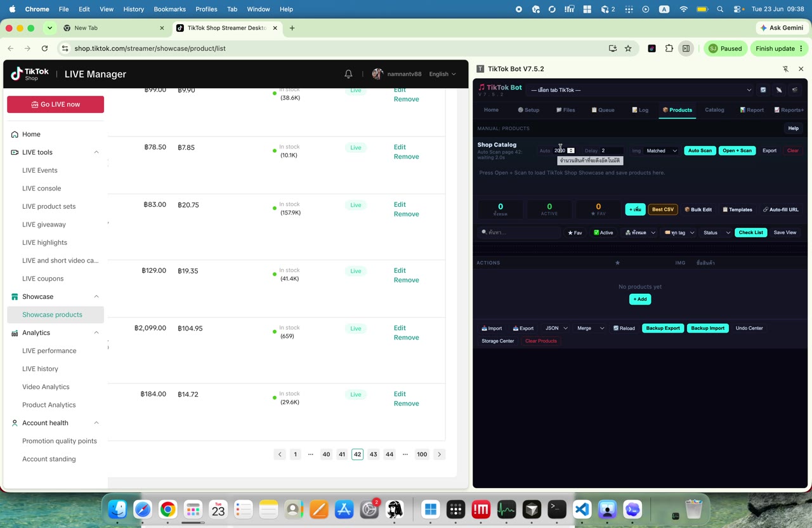Viewport: 812px width, 528px height.
Task: Open the Status filter dropdown
Action: (716, 233)
